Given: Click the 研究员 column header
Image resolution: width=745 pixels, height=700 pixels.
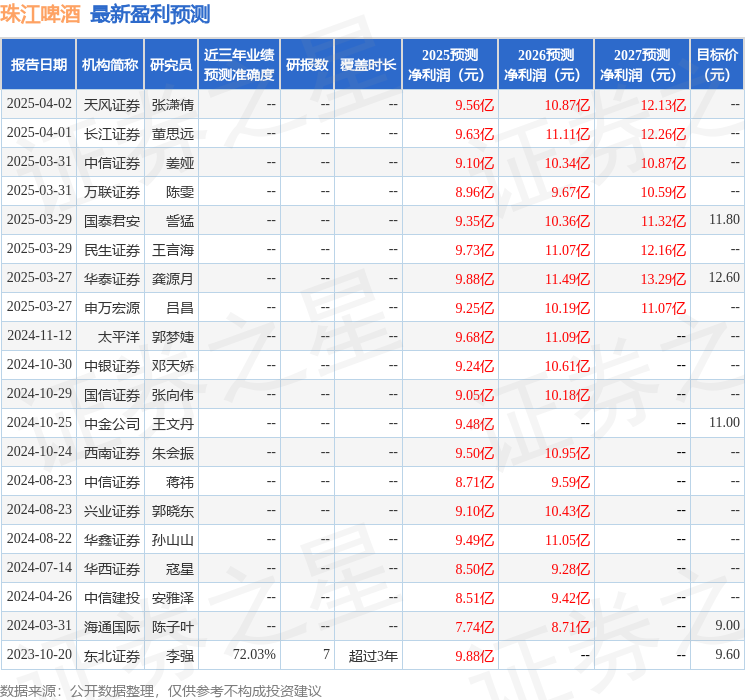Looking at the screenshot, I should click(x=171, y=65).
